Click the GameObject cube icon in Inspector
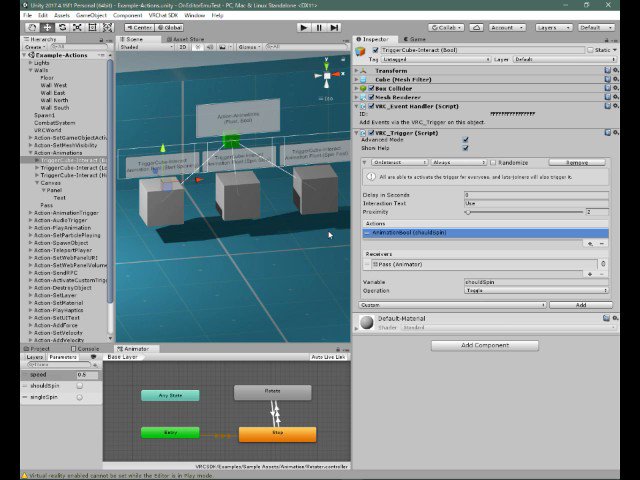This screenshot has width=640, height=480. click(360, 51)
